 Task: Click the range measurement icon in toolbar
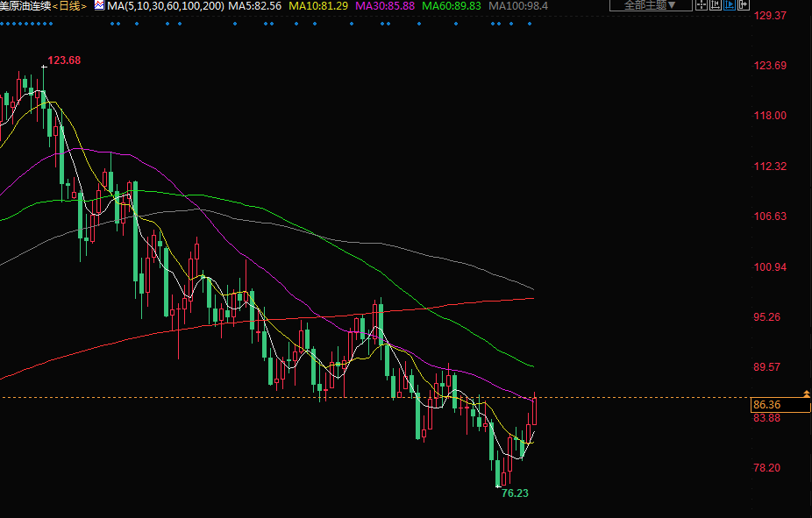pos(716,5)
